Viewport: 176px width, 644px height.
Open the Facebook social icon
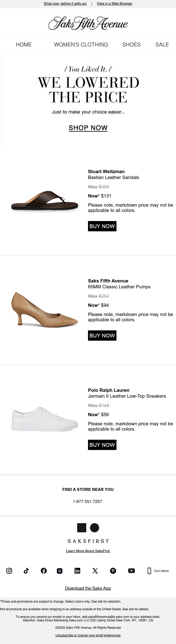[44, 571]
